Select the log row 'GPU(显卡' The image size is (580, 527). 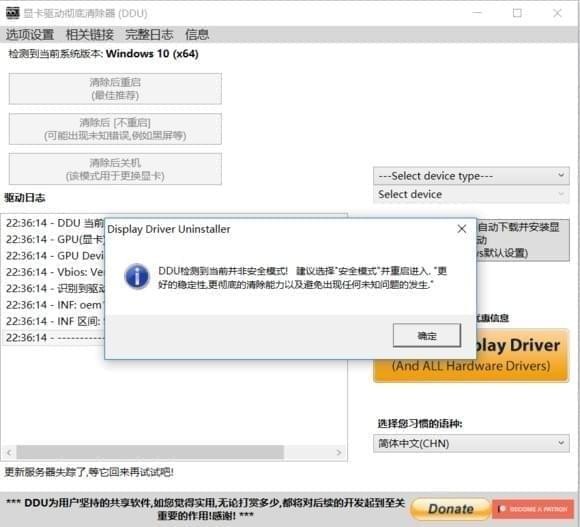pyautogui.click(x=54, y=239)
